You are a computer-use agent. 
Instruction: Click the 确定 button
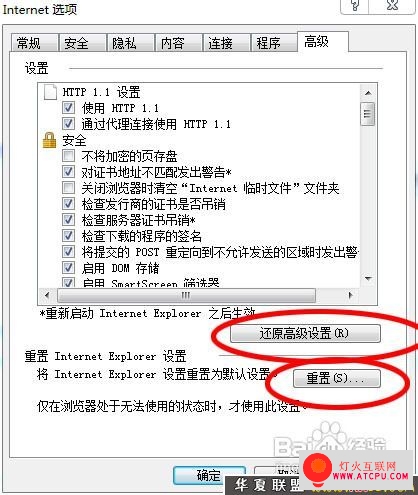[x=210, y=475]
